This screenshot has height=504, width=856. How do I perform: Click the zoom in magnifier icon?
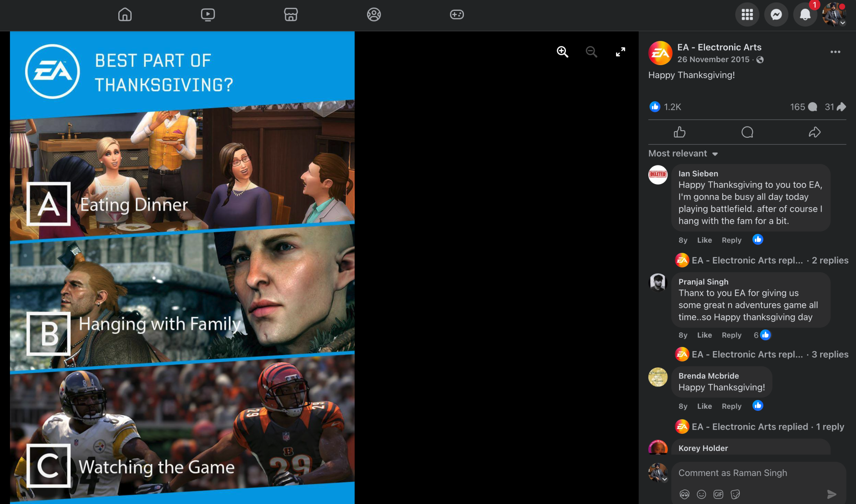(x=563, y=52)
